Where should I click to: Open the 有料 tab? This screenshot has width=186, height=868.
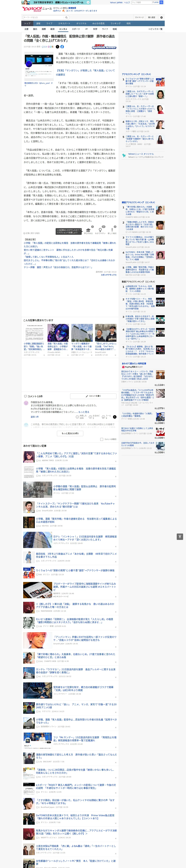(x=128, y=24)
